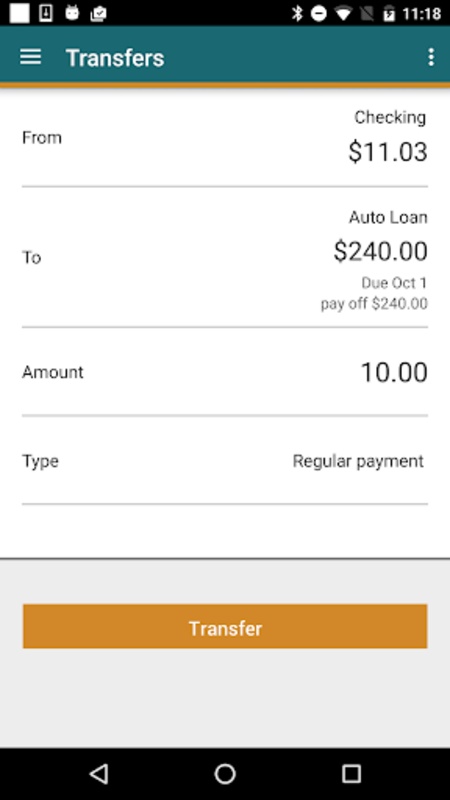This screenshot has width=450, height=800.
Task: Select the From account Checking row
Action: [225, 138]
